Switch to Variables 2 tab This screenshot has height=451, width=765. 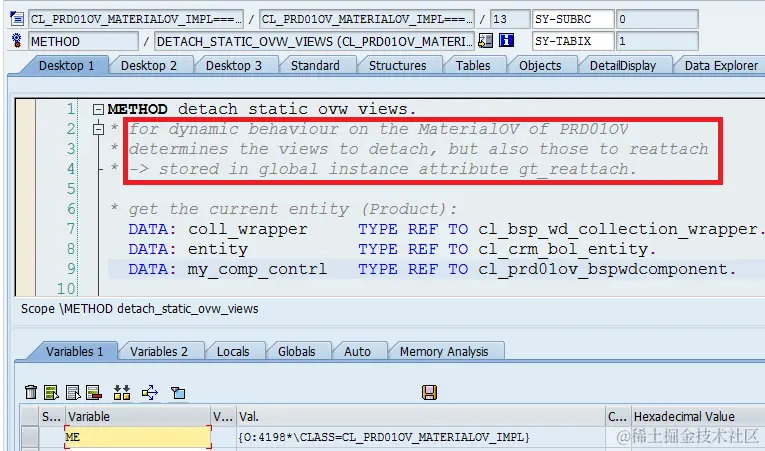click(159, 351)
